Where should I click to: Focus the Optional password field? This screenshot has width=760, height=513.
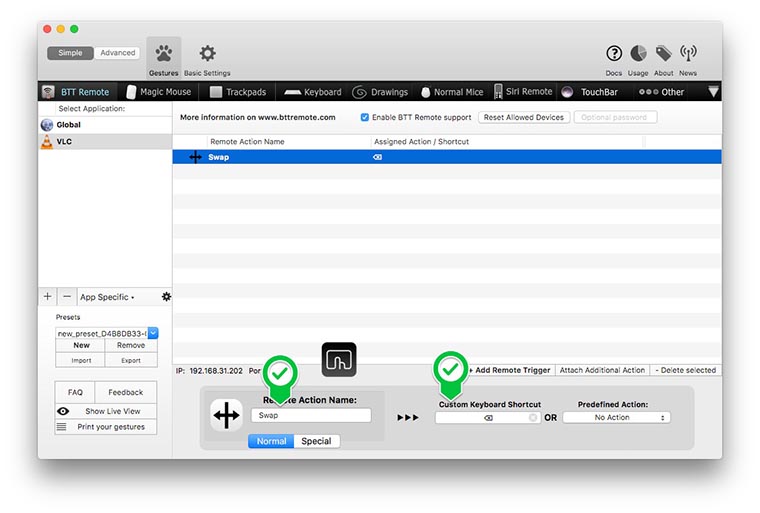click(615, 117)
